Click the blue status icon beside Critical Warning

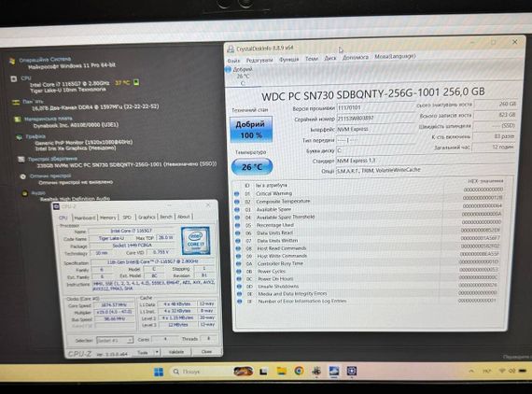click(x=237, y=194)
